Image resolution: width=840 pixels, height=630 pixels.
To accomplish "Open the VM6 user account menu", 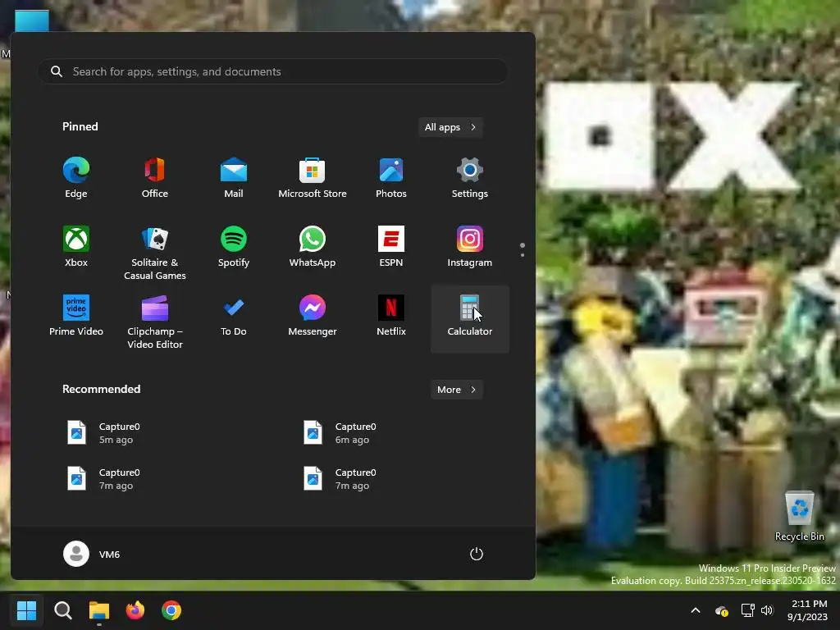I will (x=92, y=554).
